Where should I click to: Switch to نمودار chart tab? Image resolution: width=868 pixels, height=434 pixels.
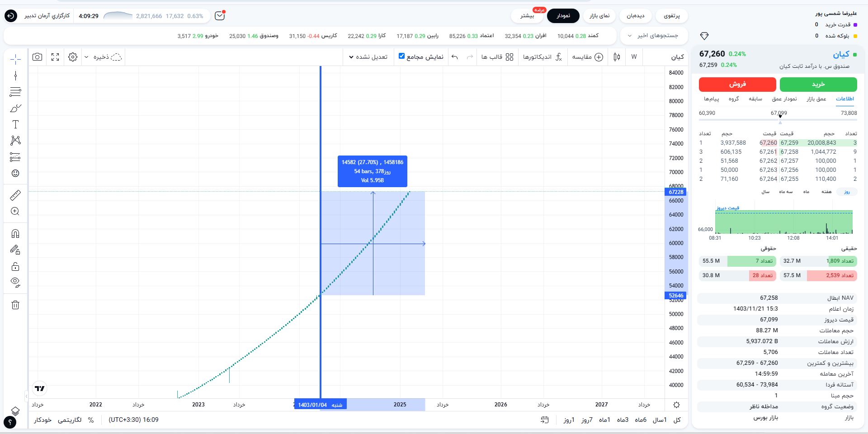click(563, 16)
